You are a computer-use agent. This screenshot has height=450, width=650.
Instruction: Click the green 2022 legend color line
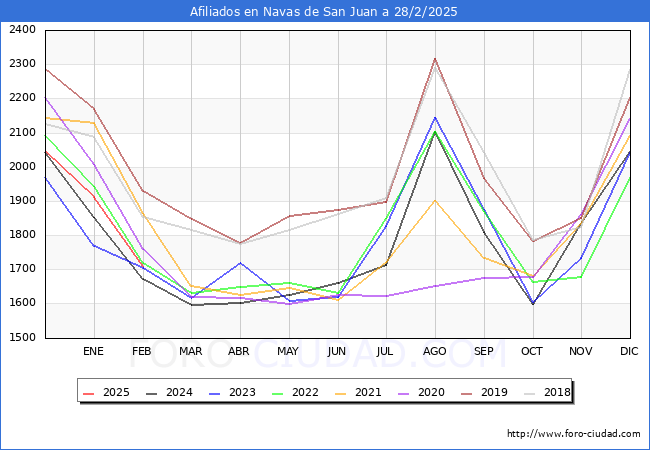coord(278,393)
